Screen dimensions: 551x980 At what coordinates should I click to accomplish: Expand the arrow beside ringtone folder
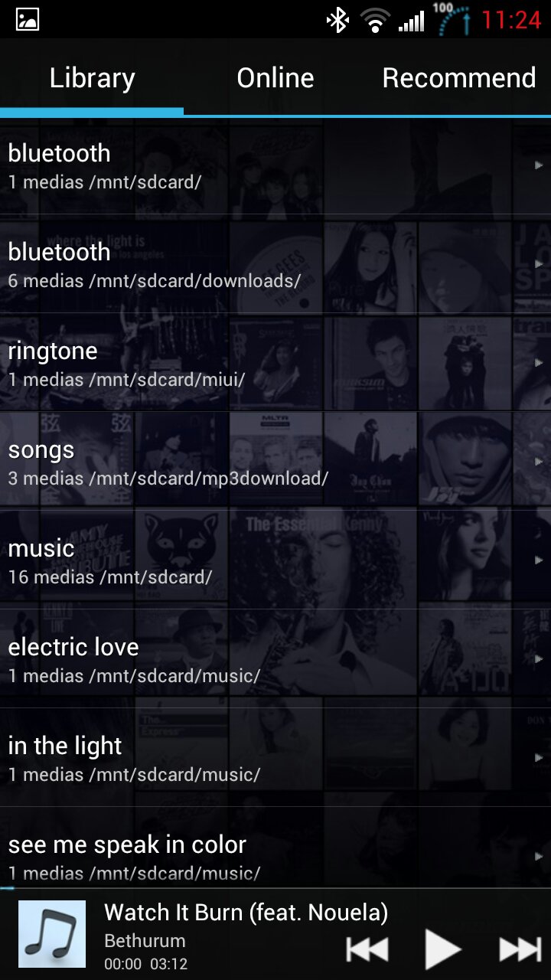point(539,363)
